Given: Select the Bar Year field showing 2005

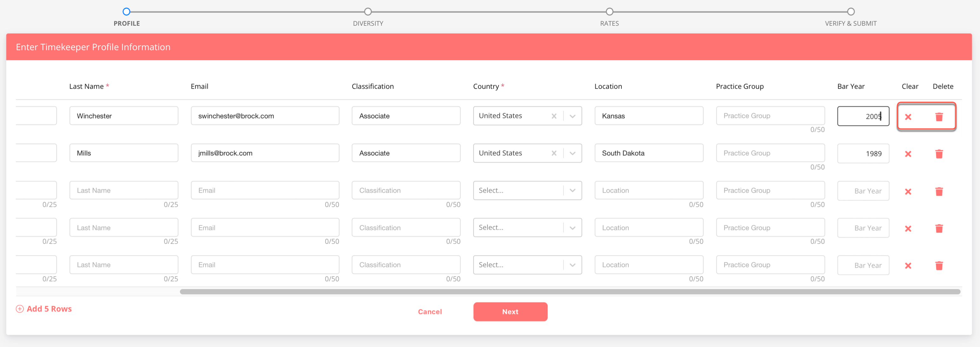Looking at the screenshot, I should coord(863,116).
